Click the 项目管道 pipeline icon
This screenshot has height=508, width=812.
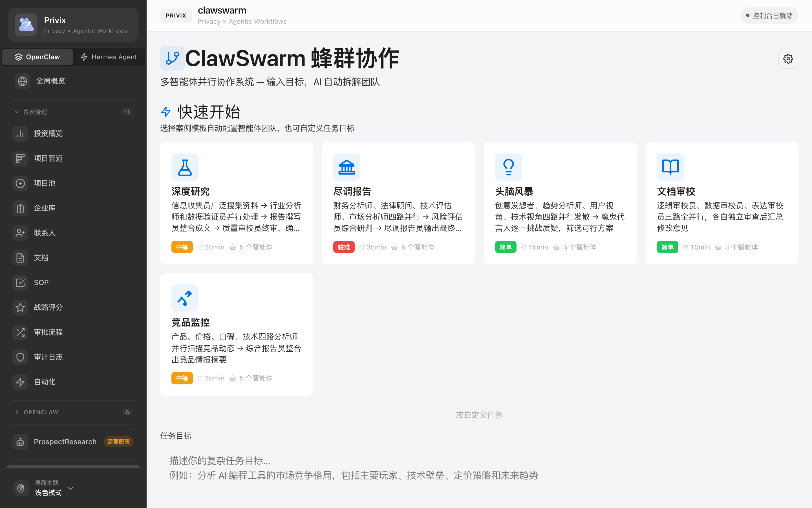(20, 158)
